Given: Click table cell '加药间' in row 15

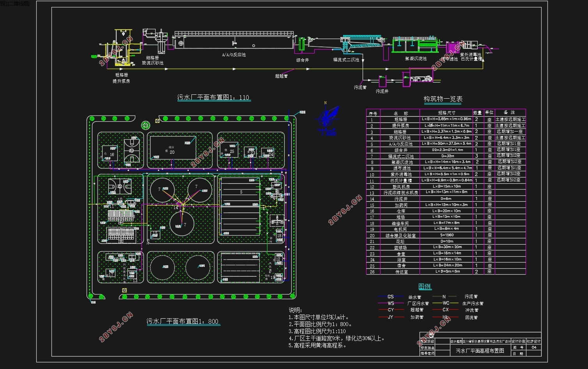Looking at the screenshot, I should click(x=400, y=205).
